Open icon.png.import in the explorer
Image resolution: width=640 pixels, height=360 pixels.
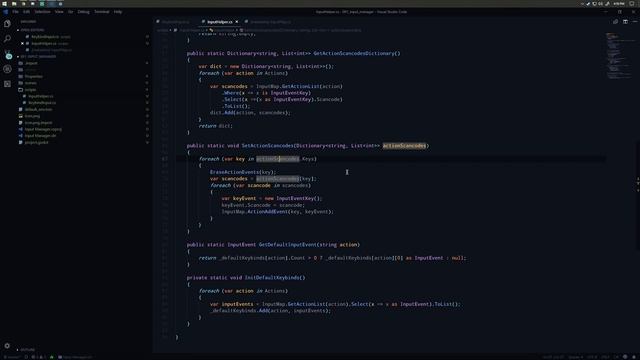38,123
